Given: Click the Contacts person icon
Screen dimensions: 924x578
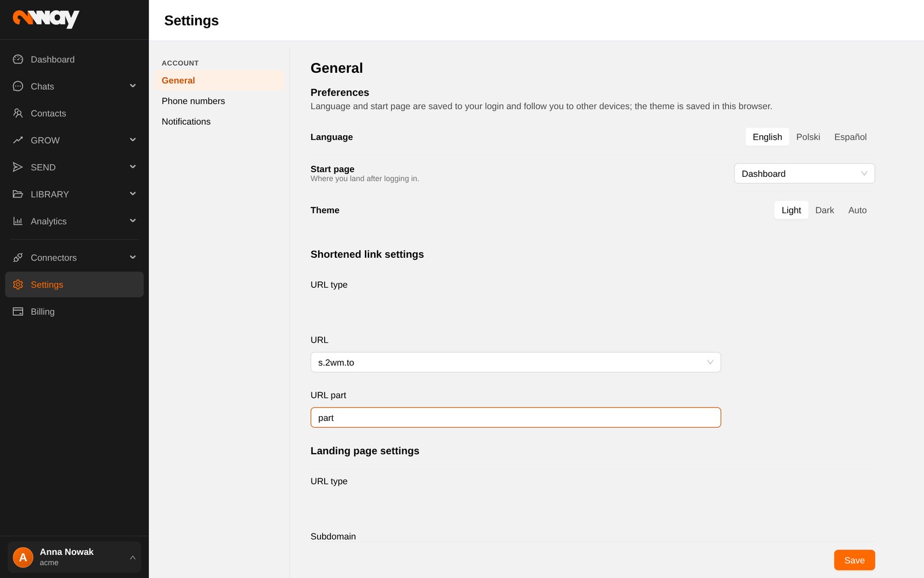Looking at the screenshot, I should [18, 113].
